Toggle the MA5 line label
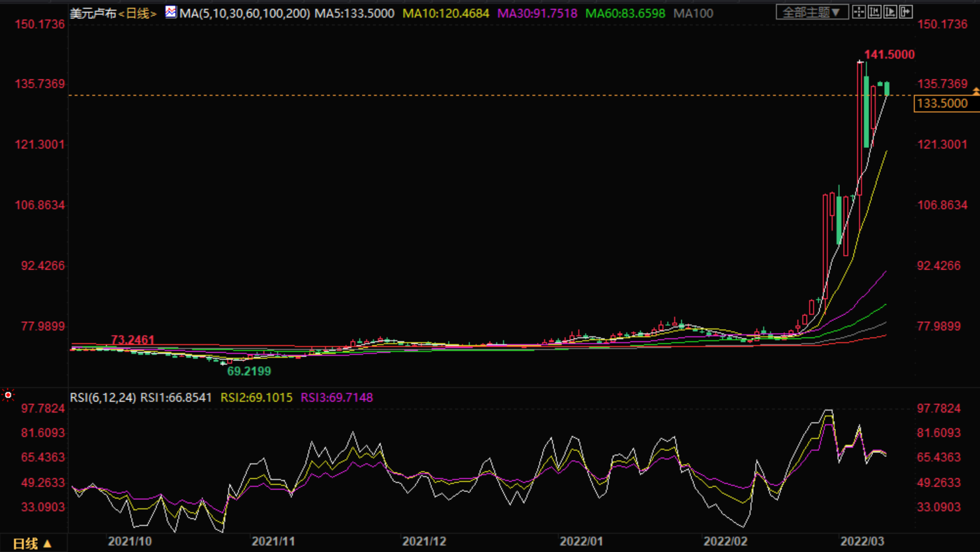The height and width of the screenshot is (552, 980). 354,13
